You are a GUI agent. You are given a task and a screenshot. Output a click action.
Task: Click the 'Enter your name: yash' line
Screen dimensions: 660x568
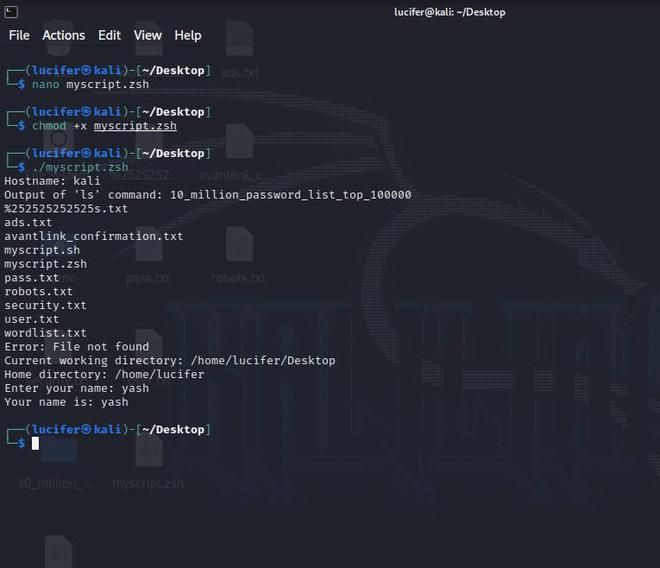(x=77, y=388)
